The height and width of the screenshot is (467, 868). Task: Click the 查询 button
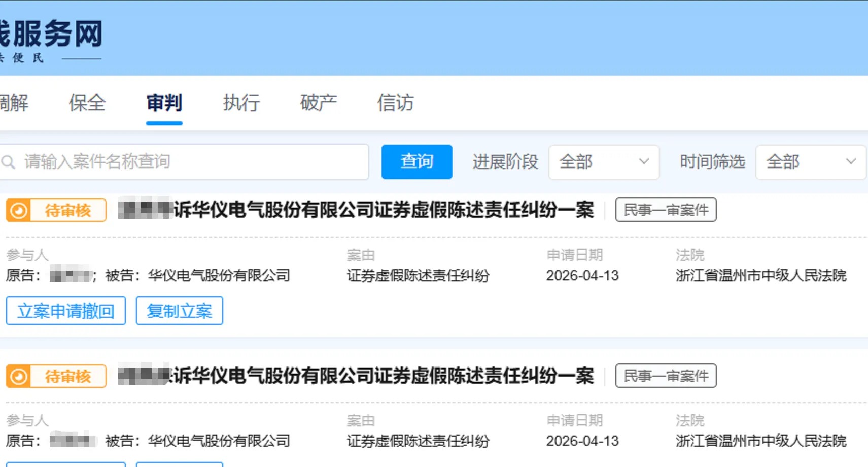tap(417, 162)
